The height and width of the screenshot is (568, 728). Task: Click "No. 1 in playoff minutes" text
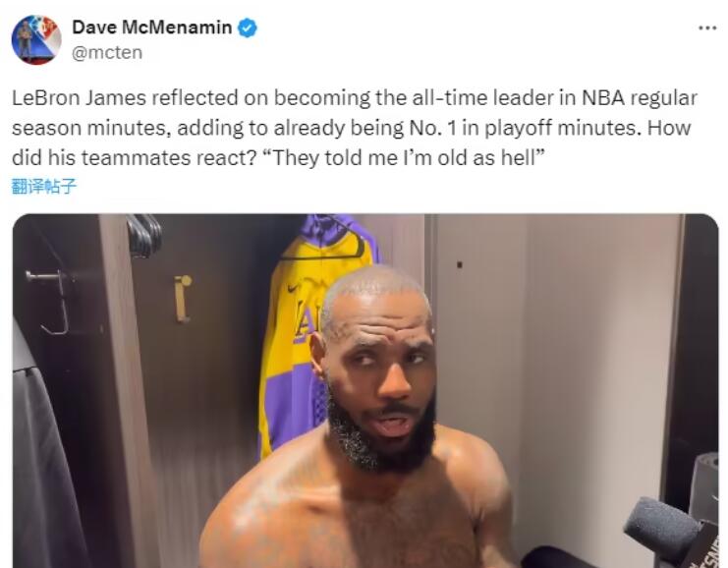[523, 128]
